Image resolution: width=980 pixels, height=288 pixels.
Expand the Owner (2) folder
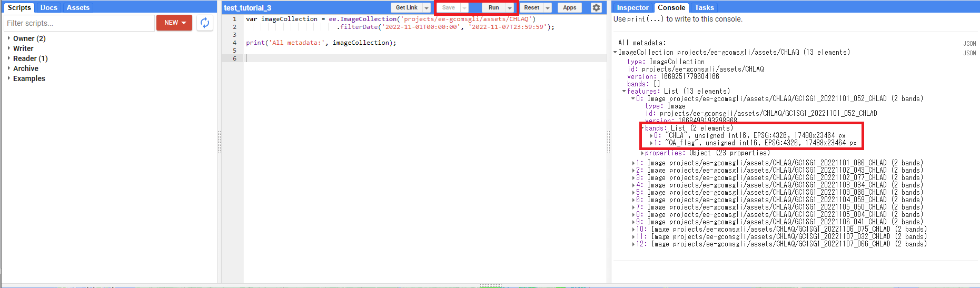click(9, 38)
